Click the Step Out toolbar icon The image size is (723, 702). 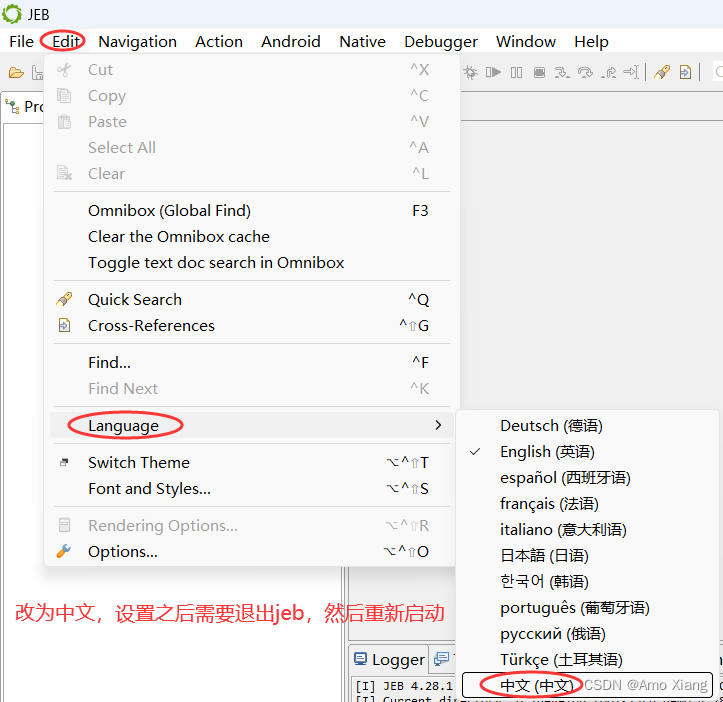pyautogui.click(x=609, y=72)
